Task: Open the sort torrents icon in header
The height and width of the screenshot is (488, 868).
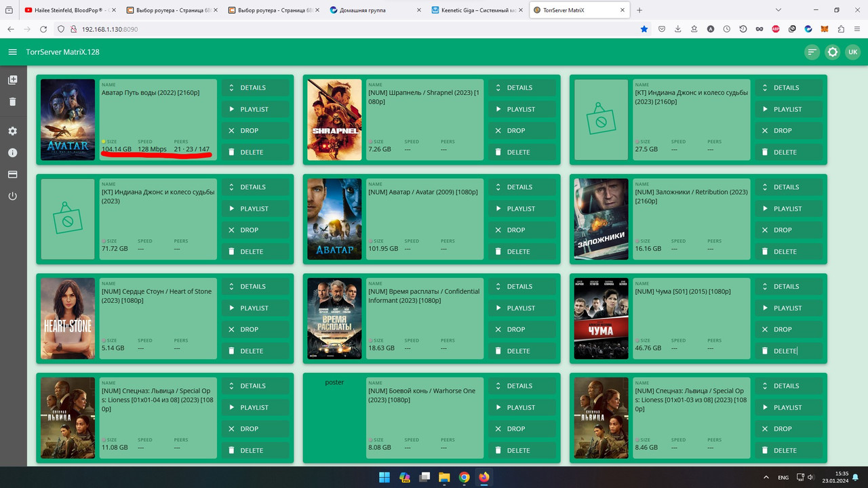Action: point(812,52)
